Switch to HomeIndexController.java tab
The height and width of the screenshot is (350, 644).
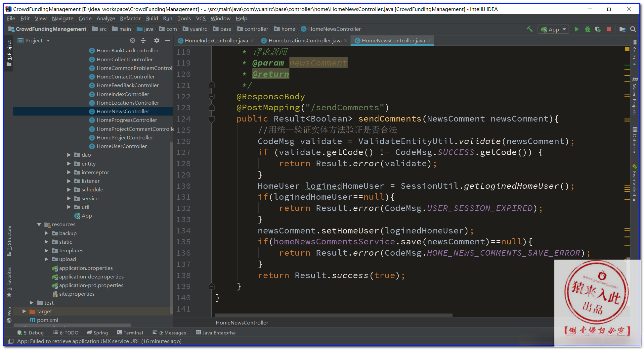tap(216, 40)
